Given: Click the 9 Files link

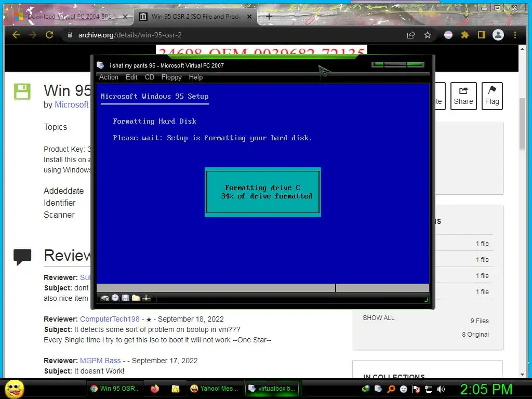Looking at the screenshot, I should (x=480, y=321).
